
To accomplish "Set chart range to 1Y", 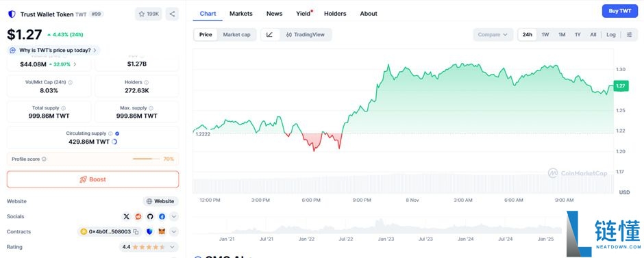I will click(578, 35).
